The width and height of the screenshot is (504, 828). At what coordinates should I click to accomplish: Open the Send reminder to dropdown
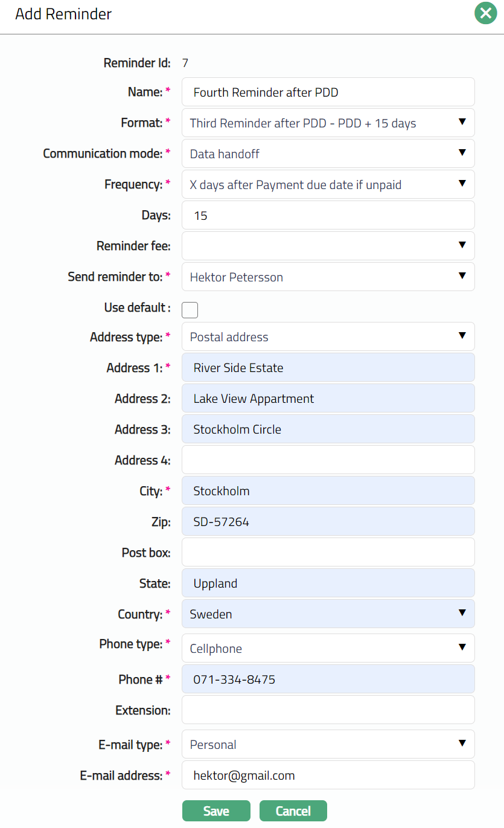pyautogui.click(x=328, y=277)
